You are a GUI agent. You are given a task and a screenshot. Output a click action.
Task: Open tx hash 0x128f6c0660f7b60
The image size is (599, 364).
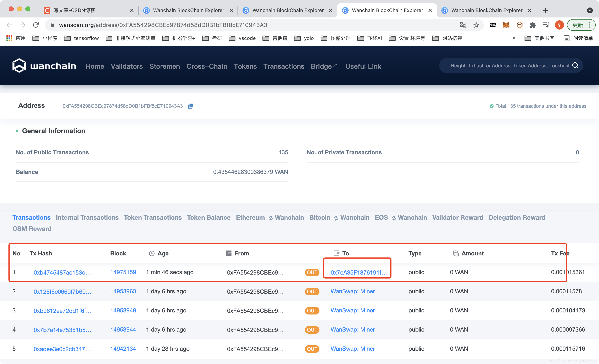(x=62, y=292)
